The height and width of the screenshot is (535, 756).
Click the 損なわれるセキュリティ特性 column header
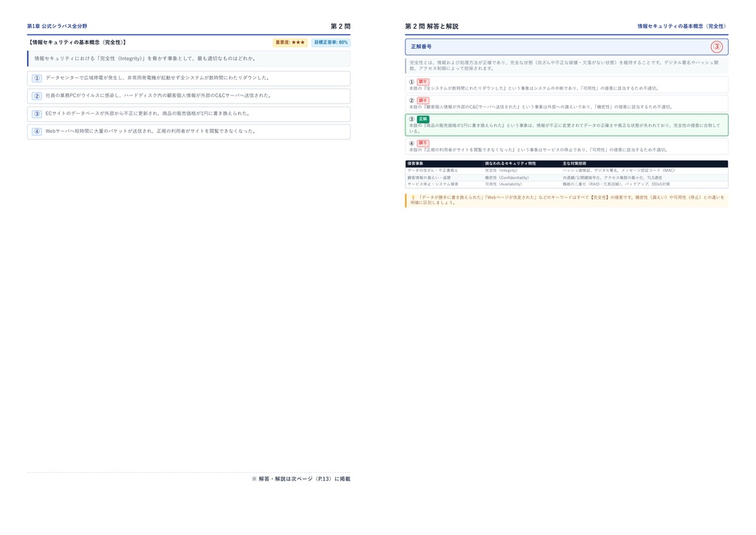click(x=511, y=164)
